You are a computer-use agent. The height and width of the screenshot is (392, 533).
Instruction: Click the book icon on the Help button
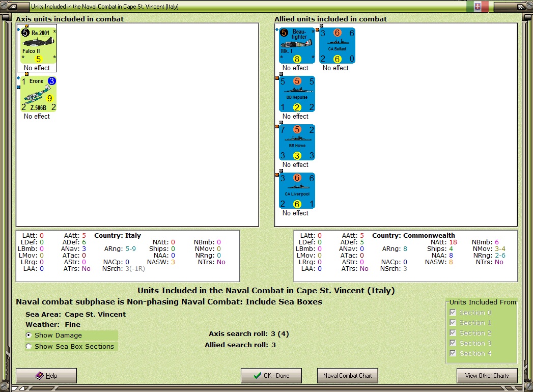(39, 375)
